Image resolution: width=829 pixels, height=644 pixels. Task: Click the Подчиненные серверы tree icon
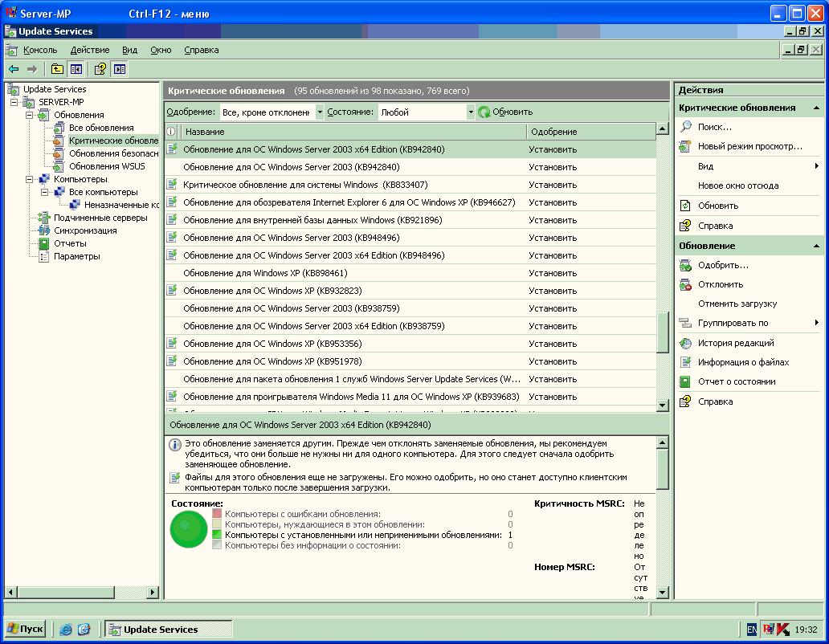[x=44, y=218]
